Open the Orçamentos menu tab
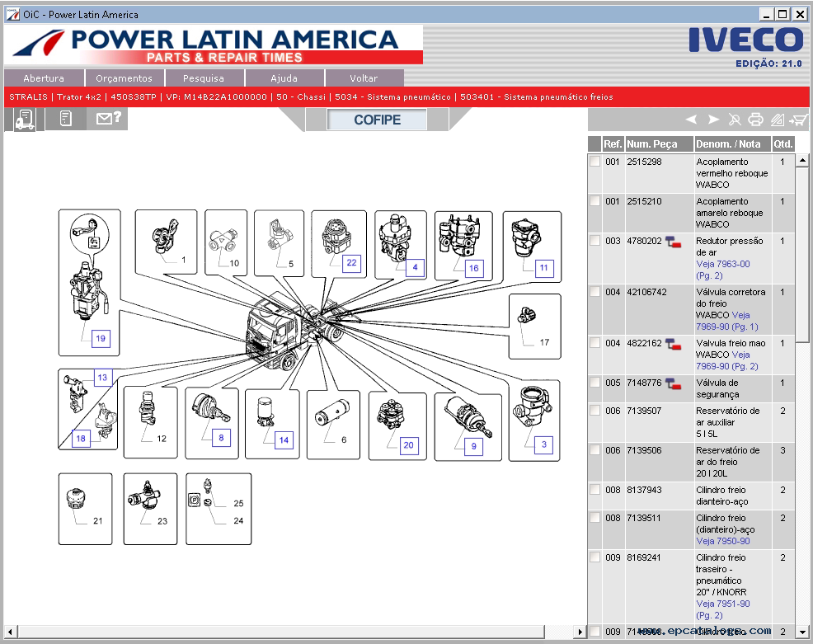 pyautogui.click(x=125, y=78)
